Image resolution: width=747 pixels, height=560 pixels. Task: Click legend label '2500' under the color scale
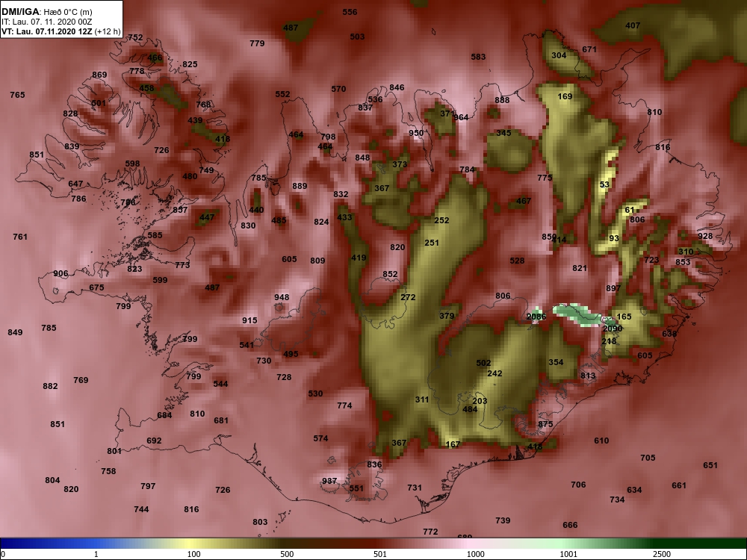662,554
